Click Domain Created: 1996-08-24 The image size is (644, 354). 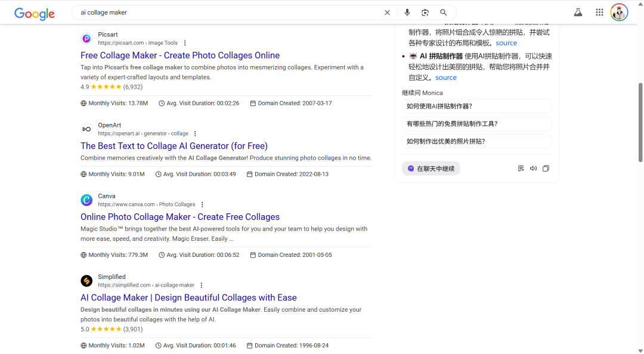point(287,346)
